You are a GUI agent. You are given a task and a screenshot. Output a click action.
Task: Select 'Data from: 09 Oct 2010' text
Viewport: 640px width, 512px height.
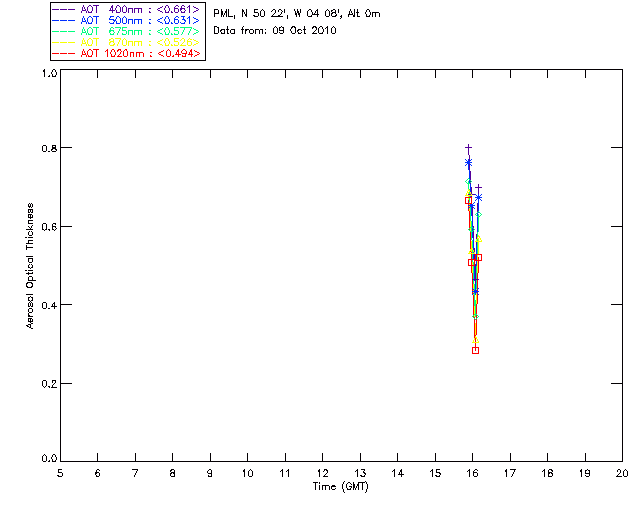[275, 31]
